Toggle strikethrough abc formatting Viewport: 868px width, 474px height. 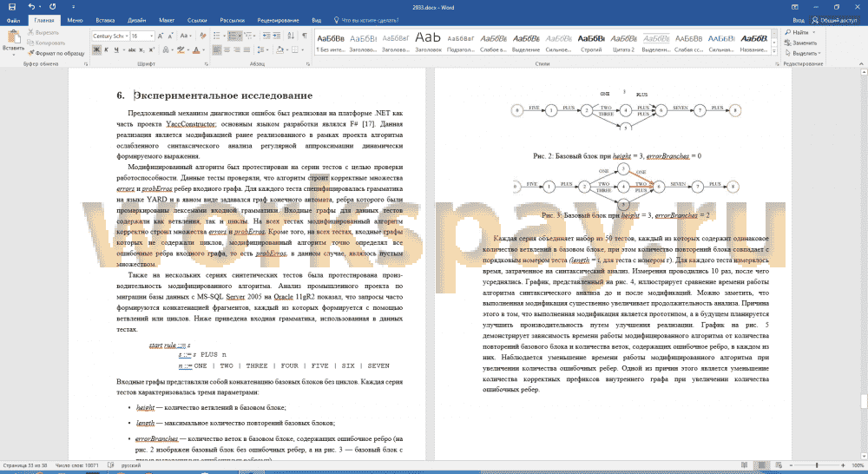132,49
